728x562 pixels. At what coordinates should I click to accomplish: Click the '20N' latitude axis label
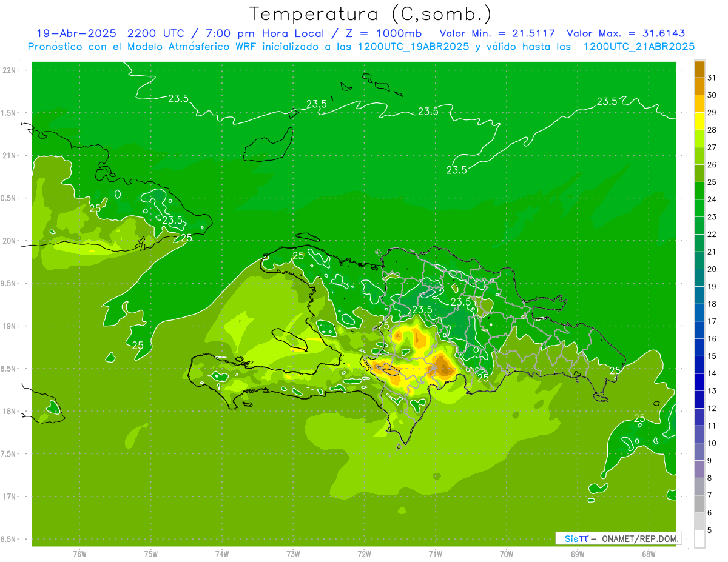coord(9,241)
